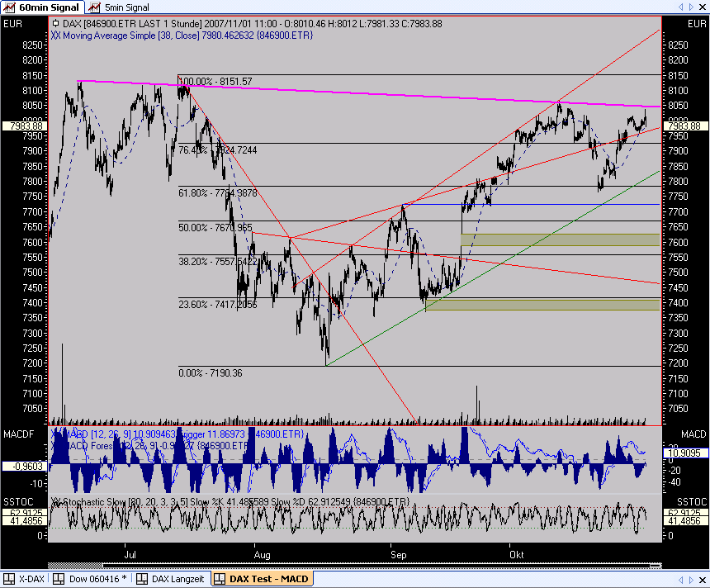Close the active bottom workspace tab
The height and width of the screenshot is (588, 710).
click(x=703, y=580)
